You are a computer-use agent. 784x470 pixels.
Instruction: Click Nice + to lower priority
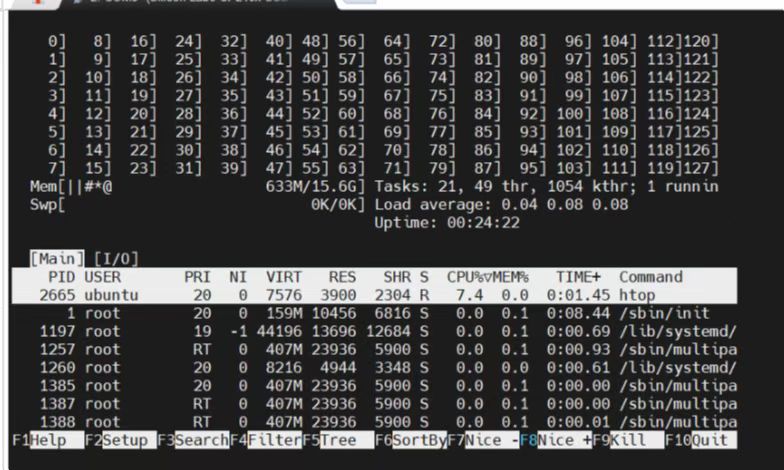tap(564, 440)
